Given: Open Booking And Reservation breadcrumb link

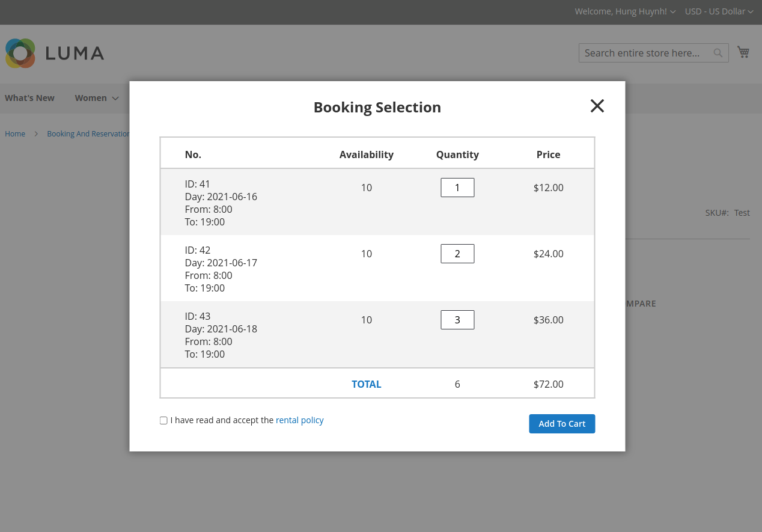Looking at the screenshot, I should click(88, 134).
